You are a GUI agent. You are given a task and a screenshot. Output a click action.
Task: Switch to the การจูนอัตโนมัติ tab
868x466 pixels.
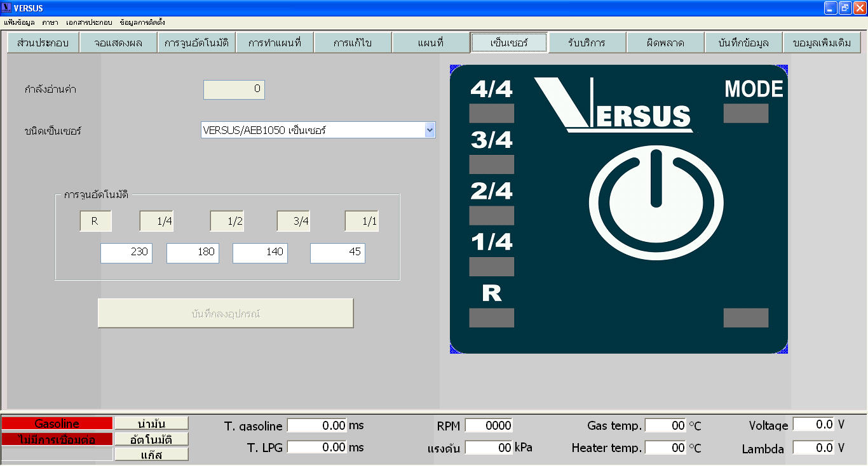click(x=196, y=43)
